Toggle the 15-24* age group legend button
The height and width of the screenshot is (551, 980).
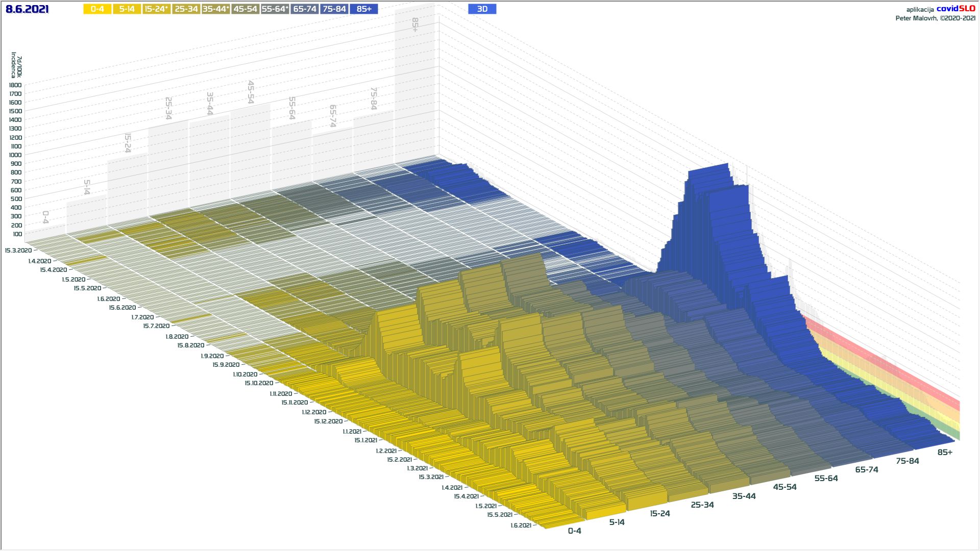point(157,9)
